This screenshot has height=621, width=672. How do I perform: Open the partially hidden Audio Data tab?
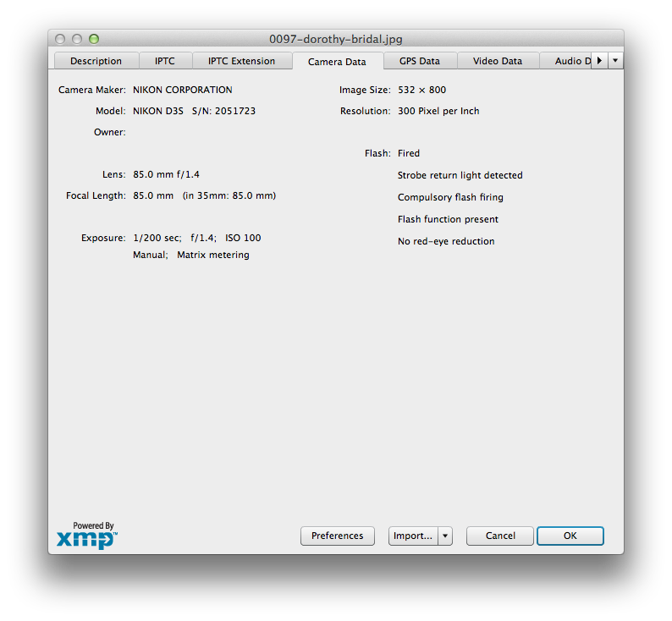[565, 61]
